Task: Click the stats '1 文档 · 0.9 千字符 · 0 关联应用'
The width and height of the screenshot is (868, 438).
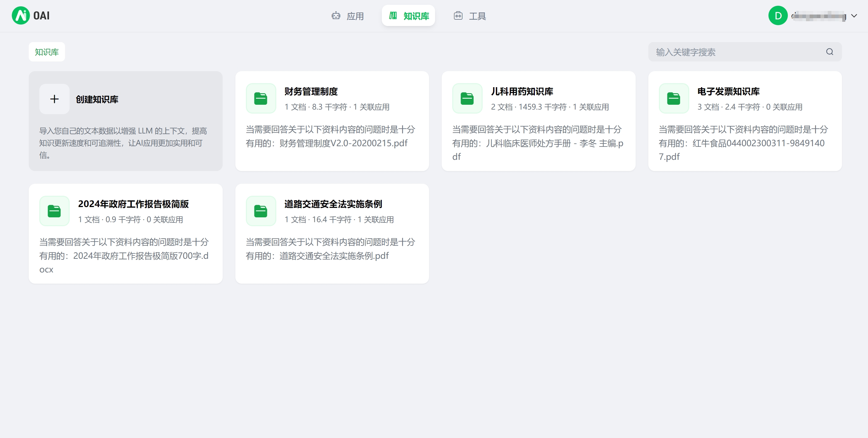Action: coord(131,219)
